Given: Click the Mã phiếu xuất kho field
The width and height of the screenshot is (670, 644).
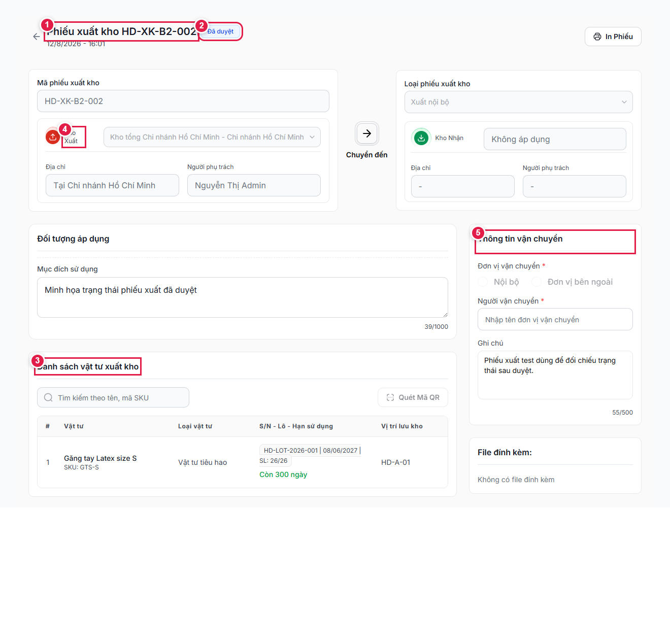Looking at the screenshot, I should [x=183, y=101].
